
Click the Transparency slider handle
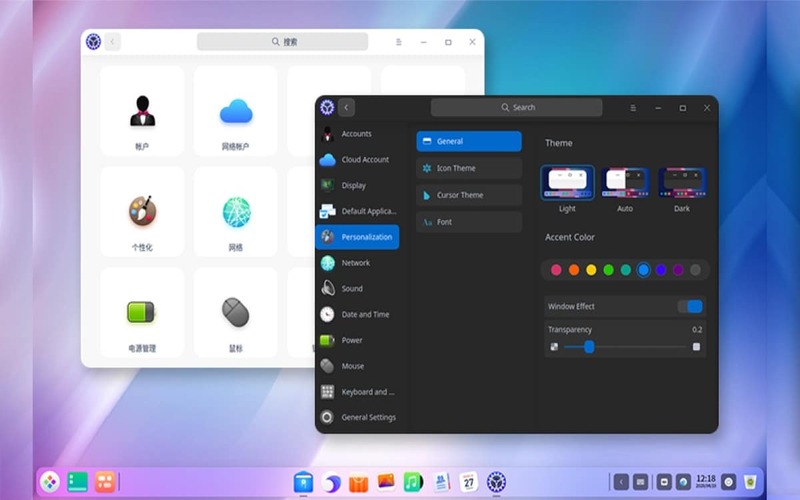pos(589,347)
